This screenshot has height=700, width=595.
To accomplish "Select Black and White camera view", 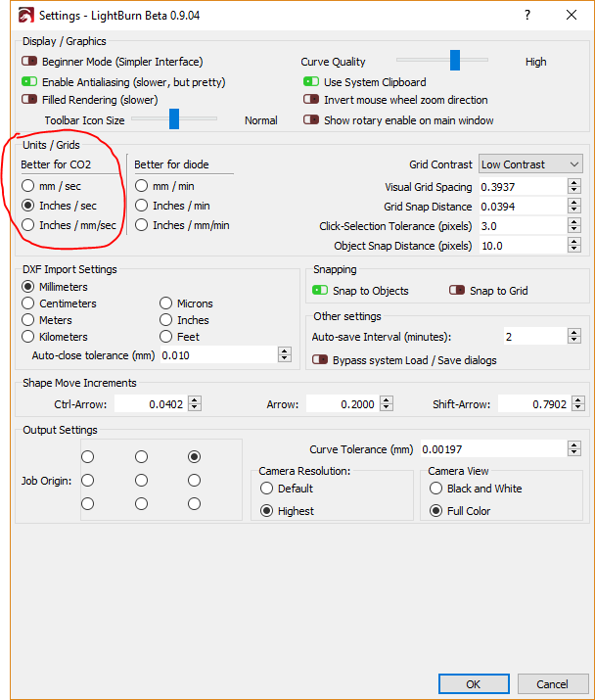I will click(436, 488).
